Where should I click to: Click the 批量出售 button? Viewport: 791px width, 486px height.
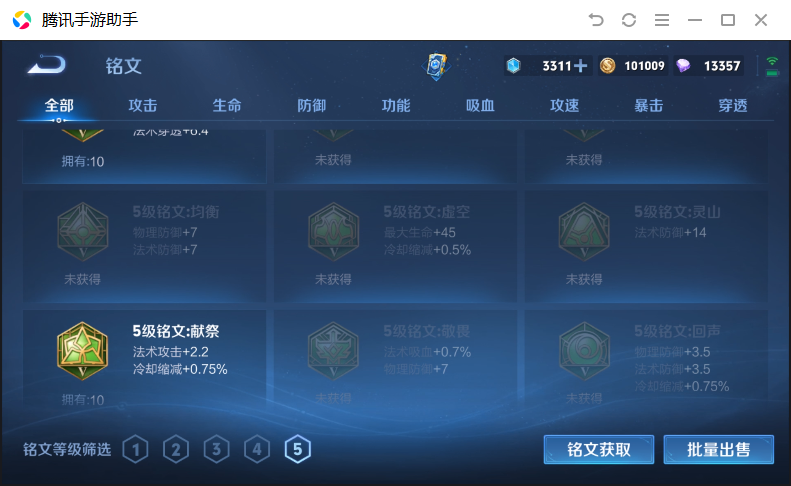[718, 449]
